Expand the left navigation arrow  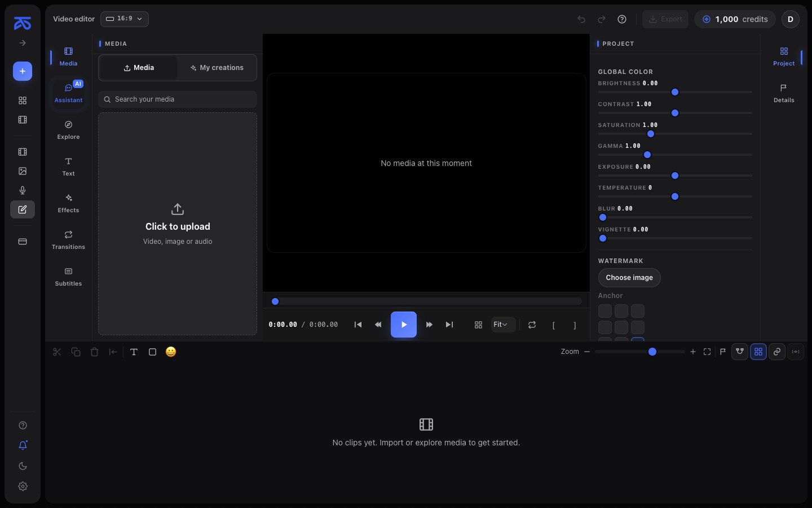(x=23, y=43)
